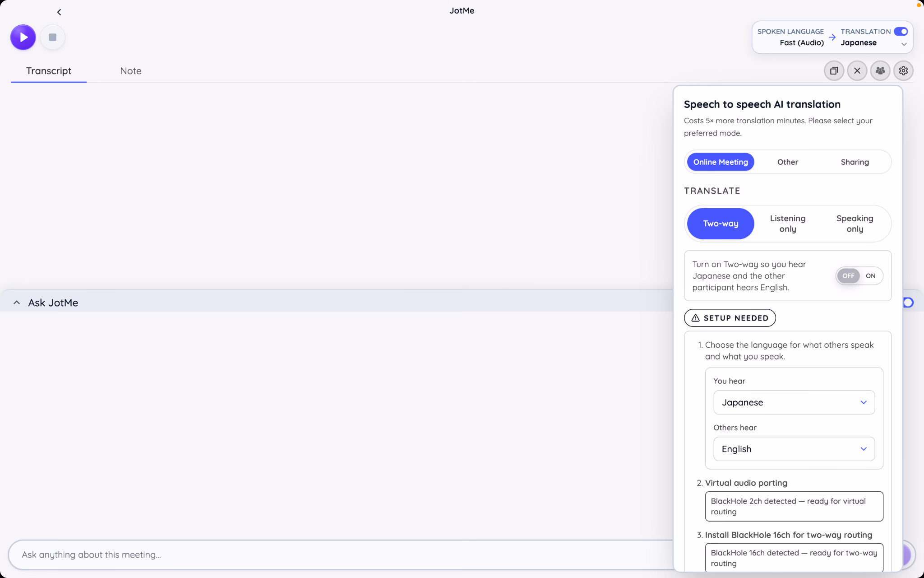Open the Note tab
The image size is (924, 578).
[130, 71]
